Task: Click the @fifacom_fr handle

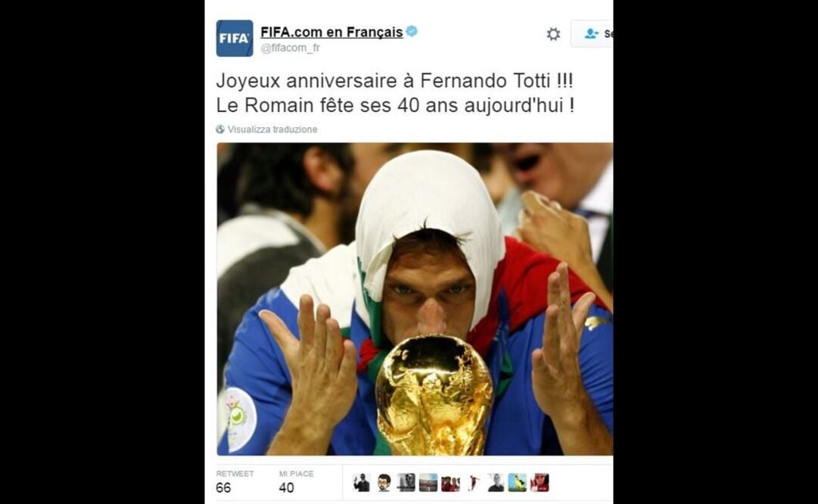Action: [290, 48]
